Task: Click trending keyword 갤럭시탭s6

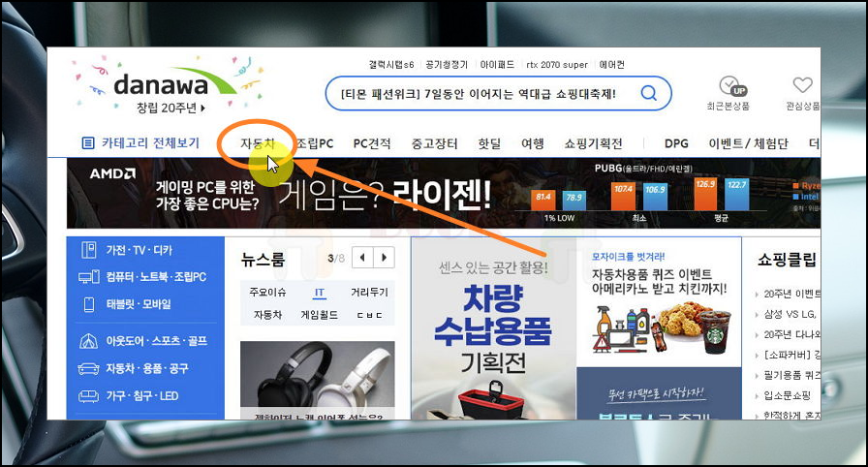Action: point(391,65)
